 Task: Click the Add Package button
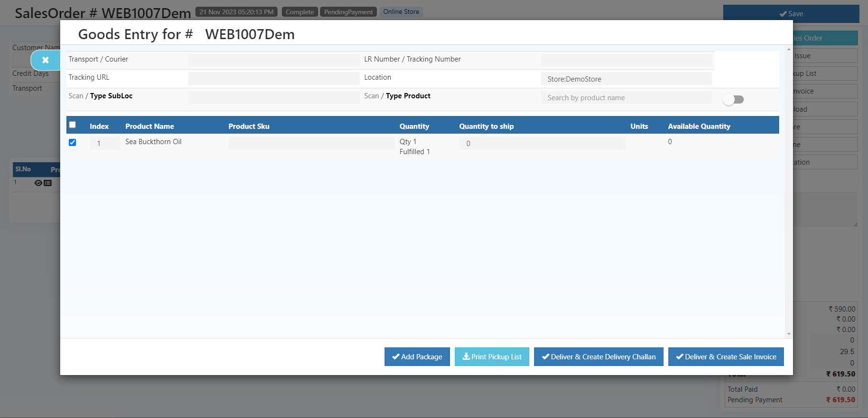[x=417, y=356]
